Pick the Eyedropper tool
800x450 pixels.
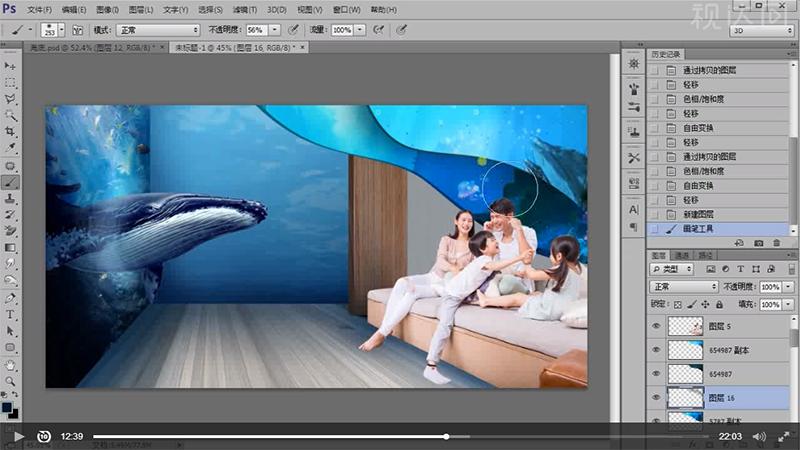(11, 149)
